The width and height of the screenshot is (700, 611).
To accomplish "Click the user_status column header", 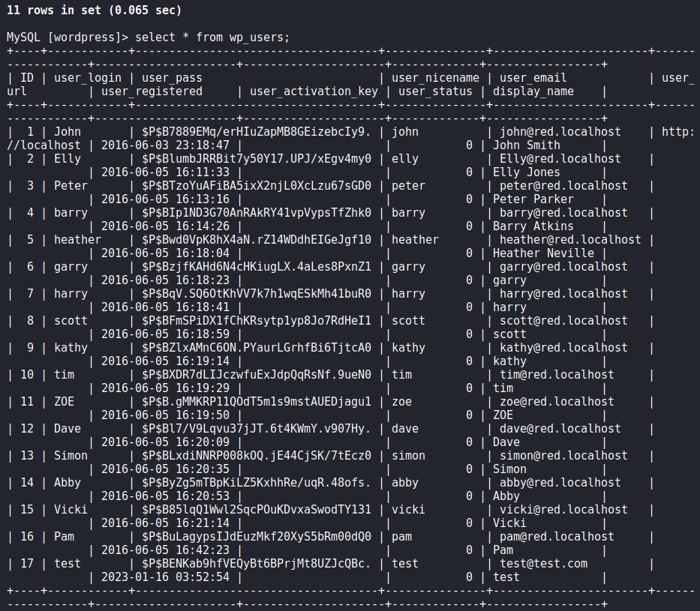I will coord(435,91).
